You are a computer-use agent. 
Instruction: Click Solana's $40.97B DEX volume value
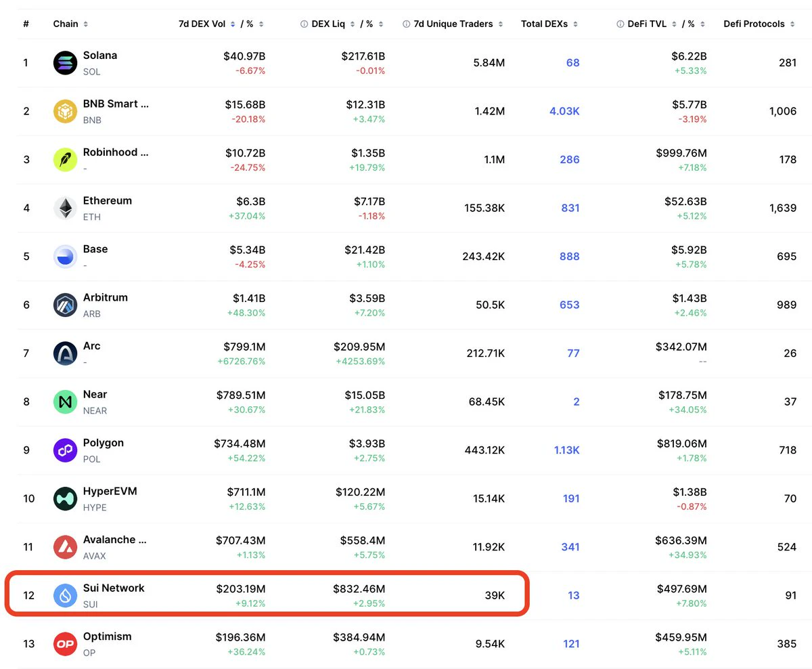point(244,56)
